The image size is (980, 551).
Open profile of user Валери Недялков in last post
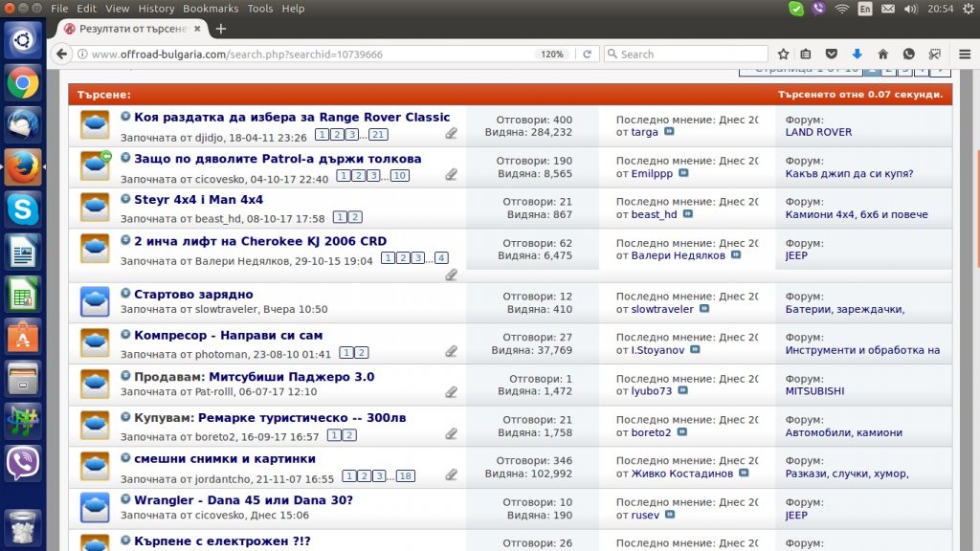point(679,255)
